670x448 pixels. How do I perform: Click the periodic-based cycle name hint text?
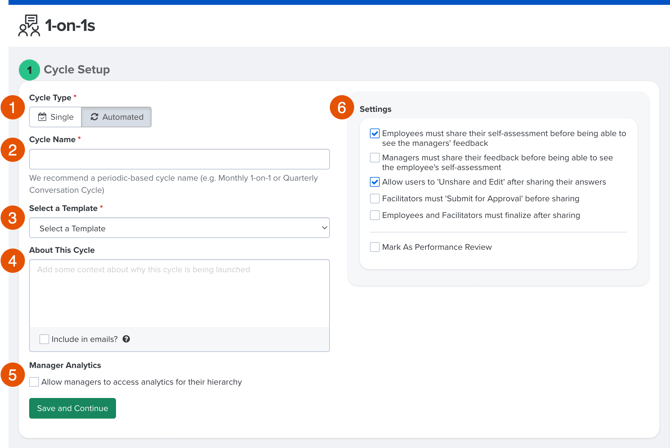tap(173, 184)
